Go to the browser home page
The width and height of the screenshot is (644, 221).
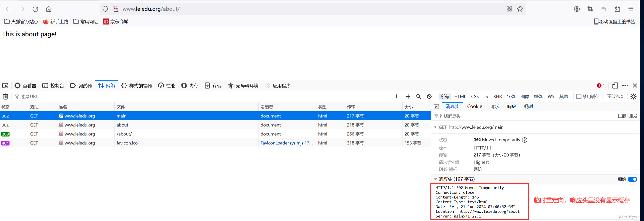pyautogui.click(x=49, y=9)
